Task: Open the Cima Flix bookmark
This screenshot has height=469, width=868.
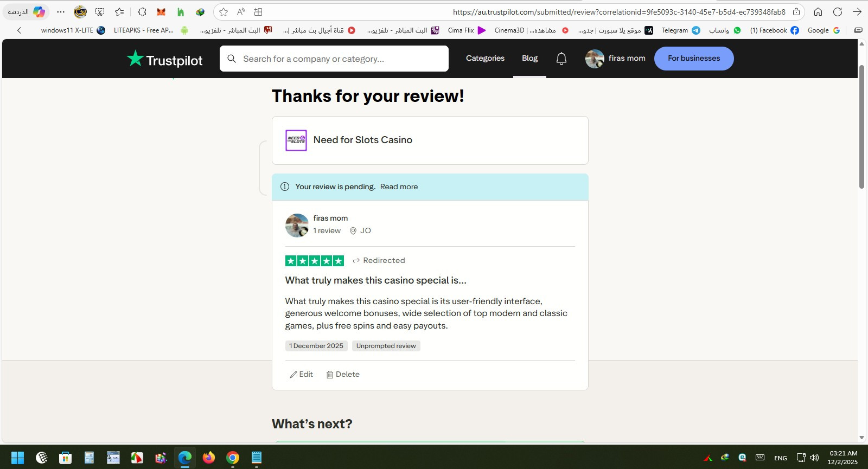Action: point(467,30)
